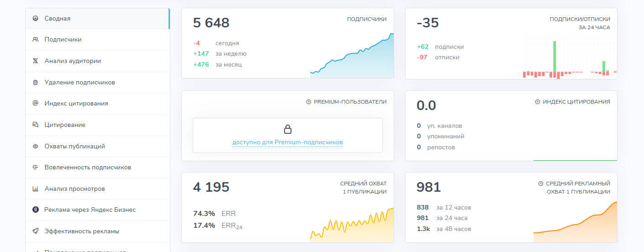The width and height of the screenshot is (644, 252).
Task: Click the Охваты публикаций eye icon
Action: click(x=35, y=146)
